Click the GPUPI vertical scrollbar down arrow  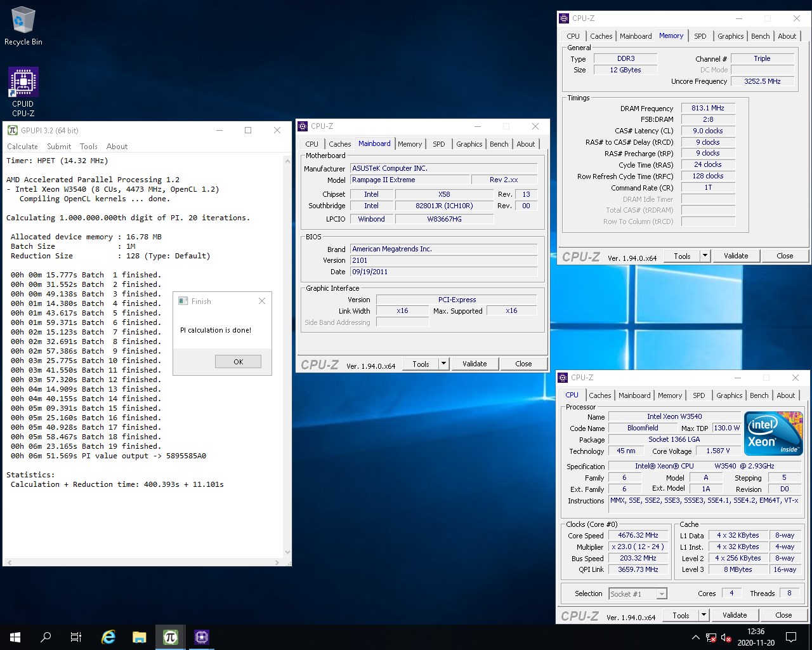[287, 552]
